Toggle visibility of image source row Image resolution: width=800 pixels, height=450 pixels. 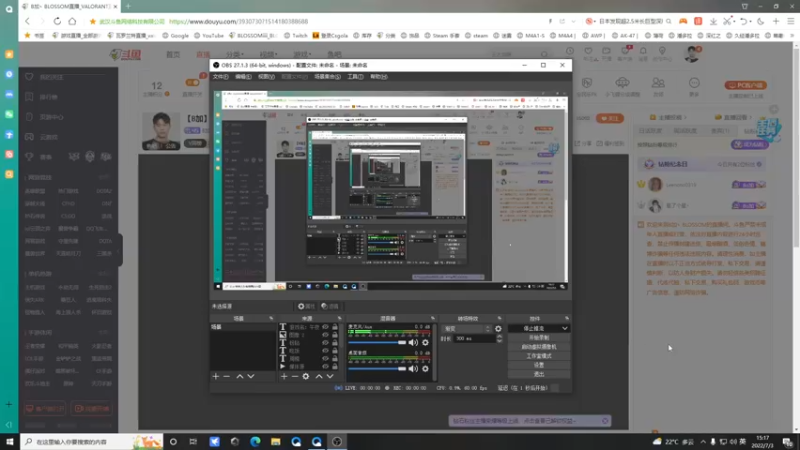(x=326, y=335)
